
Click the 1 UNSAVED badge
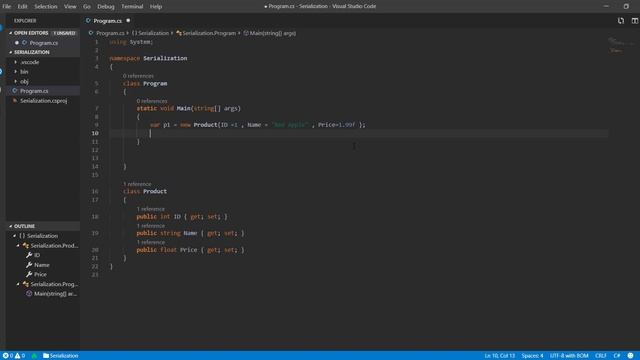click(64, 33)
